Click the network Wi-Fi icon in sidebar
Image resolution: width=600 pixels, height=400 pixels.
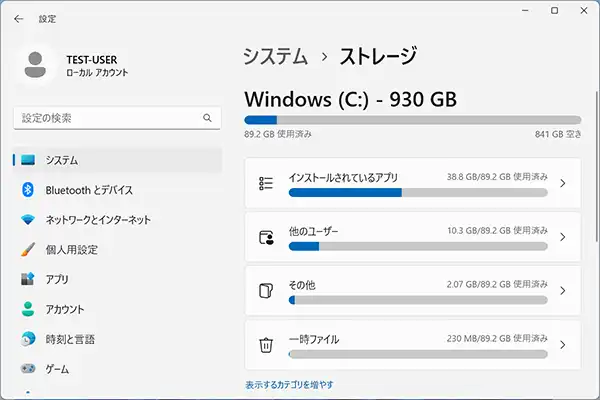pyautogui.click(x=28, y=220)
